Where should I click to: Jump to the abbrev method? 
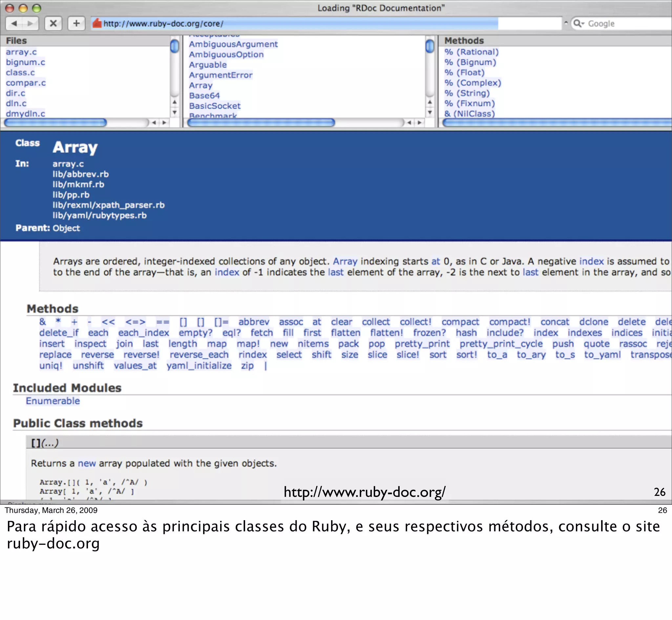(x=254, y=322)
